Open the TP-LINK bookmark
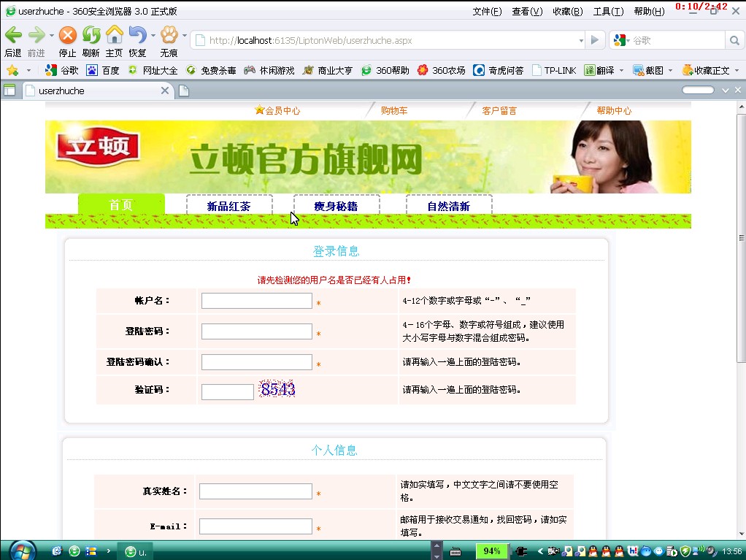The height and width of the screenshot is (560, 746). (554, 71)
